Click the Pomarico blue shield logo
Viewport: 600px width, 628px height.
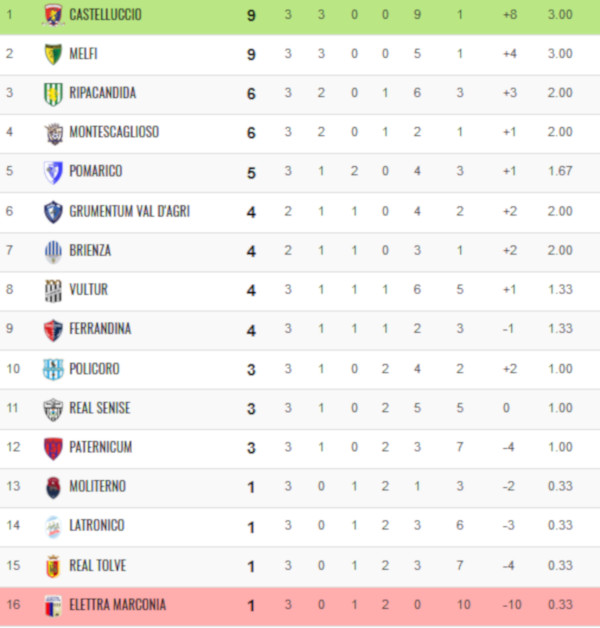[53, 173]
